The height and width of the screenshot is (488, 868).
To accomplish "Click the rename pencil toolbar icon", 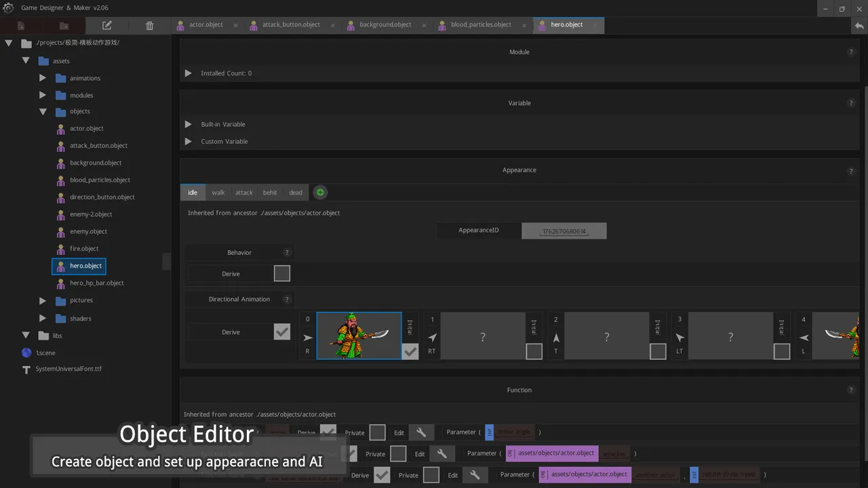I will pyautogui.click(x=106, y=26).
